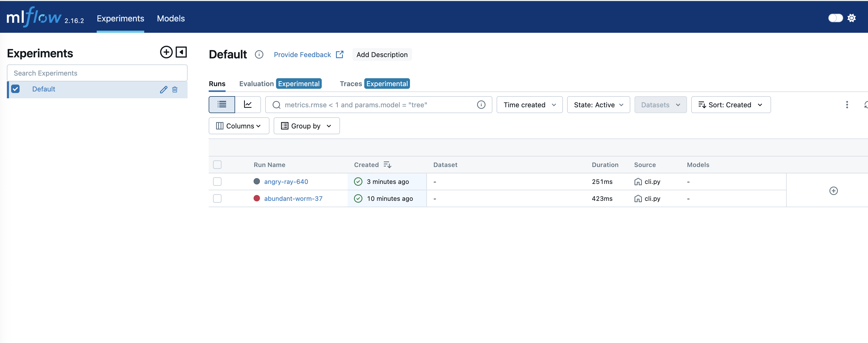The height and width of the screenshot is (343, 868).
Task: Open the abundant-worm-37 run link
Action: tap(293, 198)
